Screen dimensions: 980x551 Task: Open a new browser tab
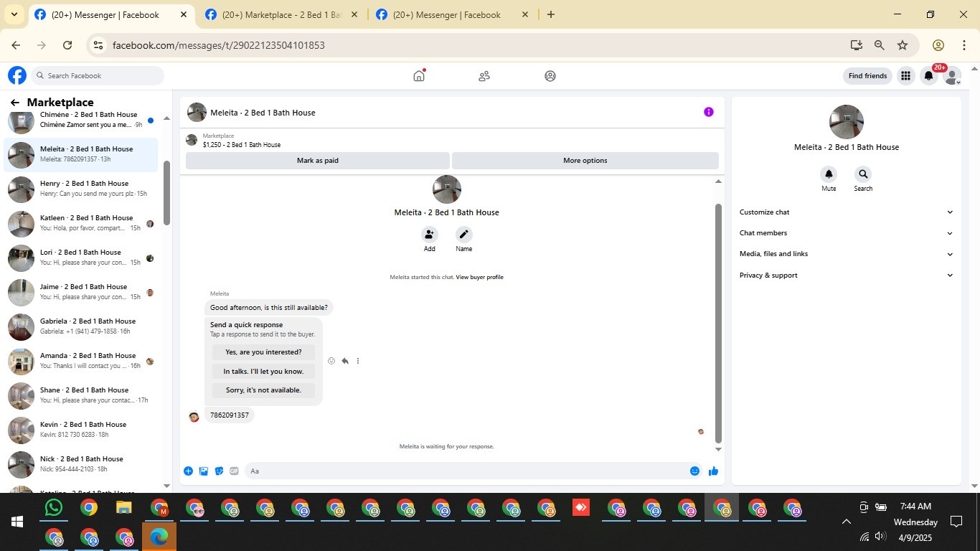[x=550, y=14]
